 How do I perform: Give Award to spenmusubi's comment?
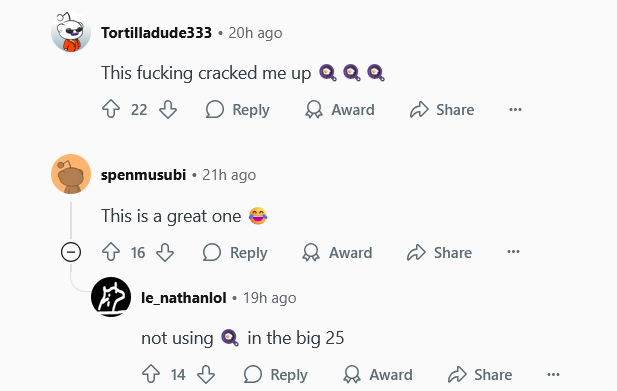tap(337, 252)
